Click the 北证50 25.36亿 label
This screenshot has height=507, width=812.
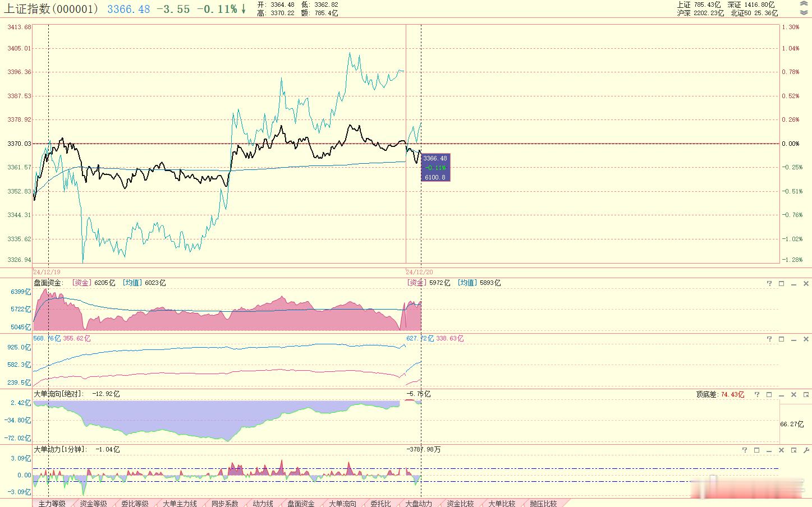click(755, 13)
